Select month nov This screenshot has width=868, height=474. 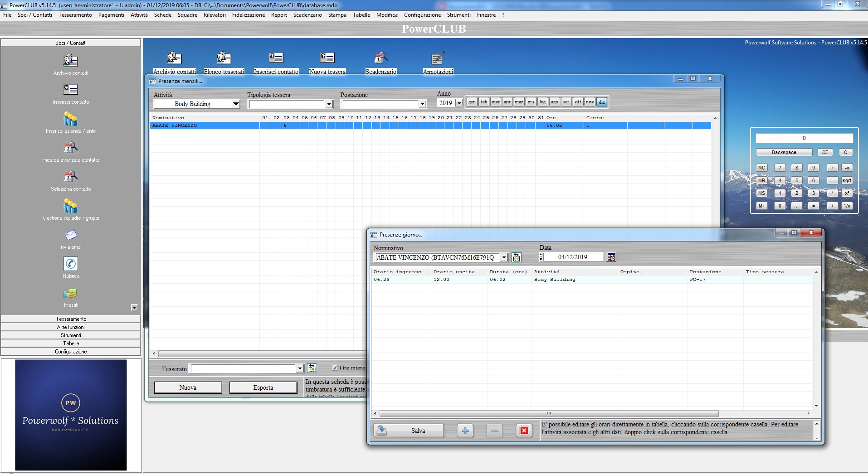[590, 102]
